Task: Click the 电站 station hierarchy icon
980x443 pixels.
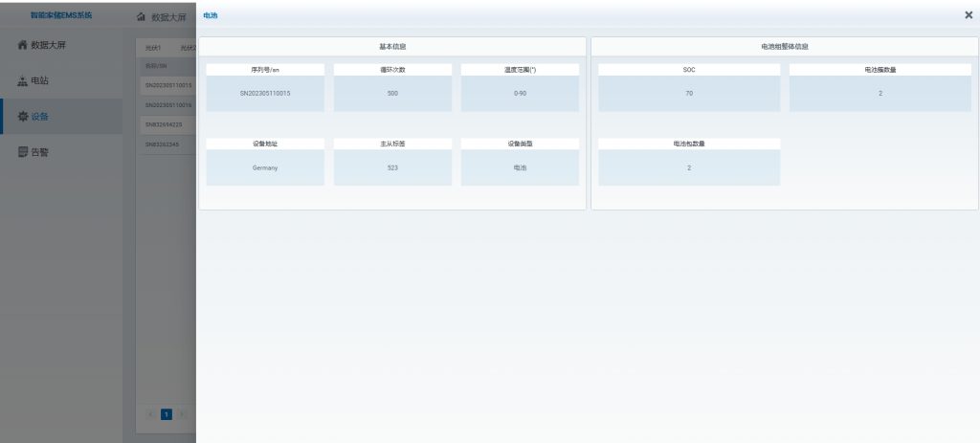Action: point(23,81)
